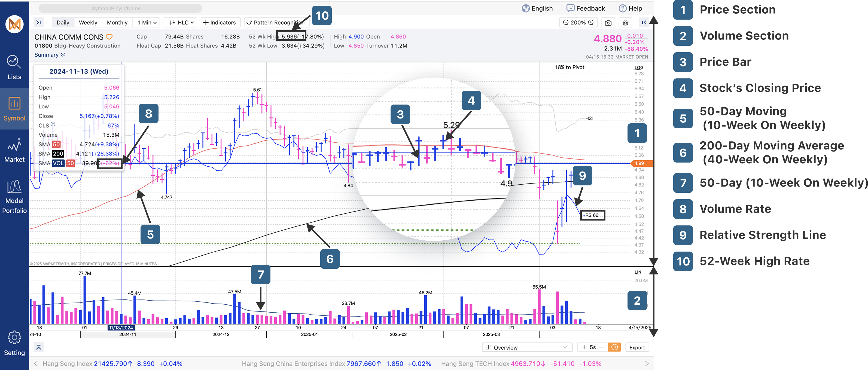Open the 1 Min interval dropdown
This screenshot has width=868, height=370.
coord(147,23)
